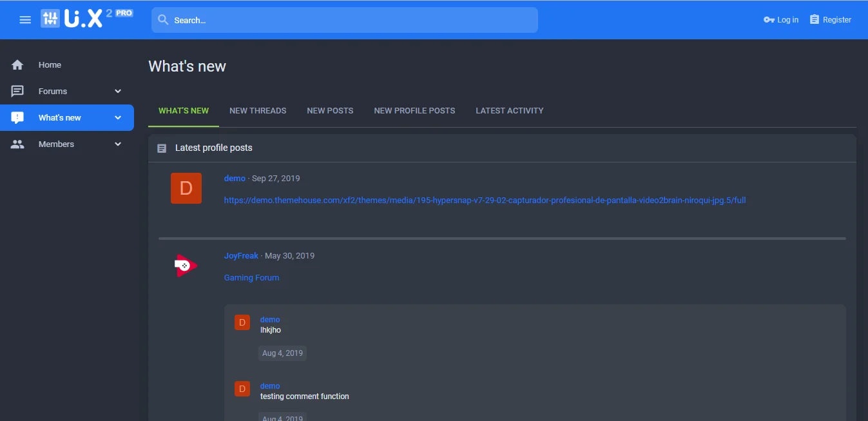Expand the Members sidebar submenu chevron
The image size is (868, 421).
coord(118,144)
